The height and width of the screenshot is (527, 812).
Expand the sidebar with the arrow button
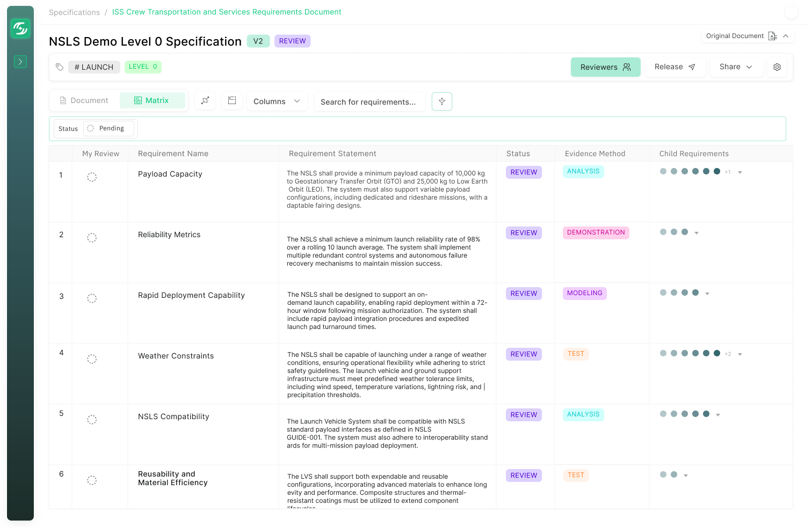[20, 62]
